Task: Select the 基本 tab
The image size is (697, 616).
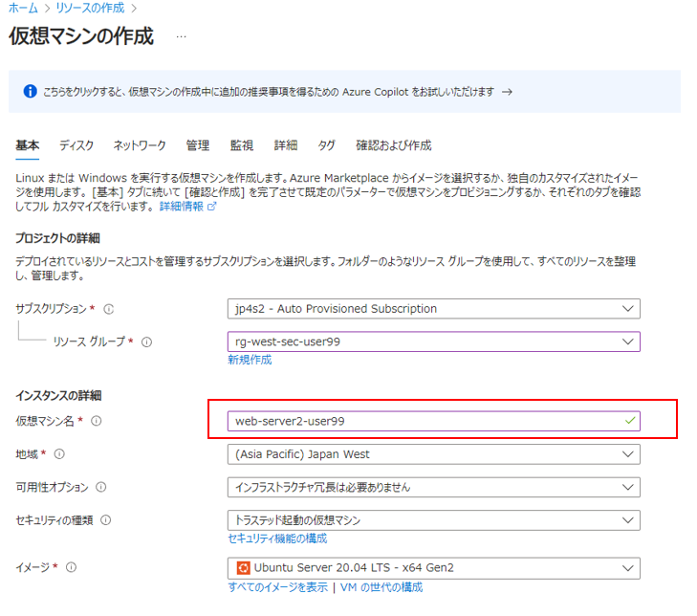Action: point(27,145)
